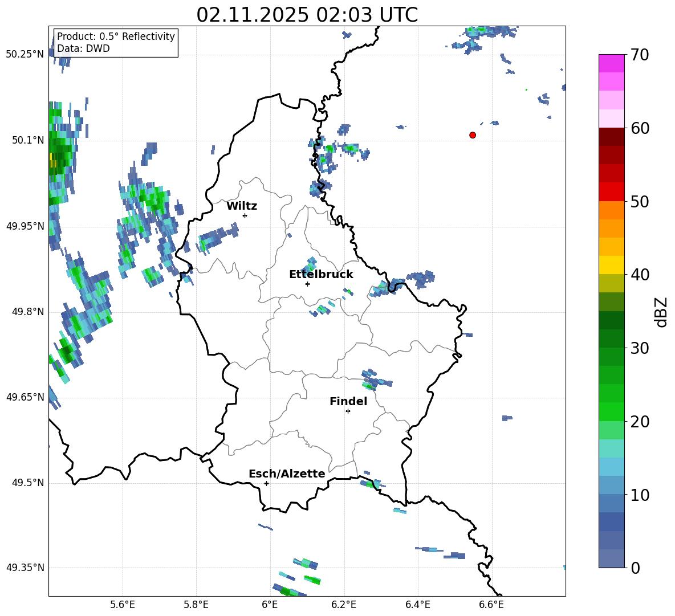
Task: Click the 02.11.2025 02:03 UTC title
Action: point(307,15)
